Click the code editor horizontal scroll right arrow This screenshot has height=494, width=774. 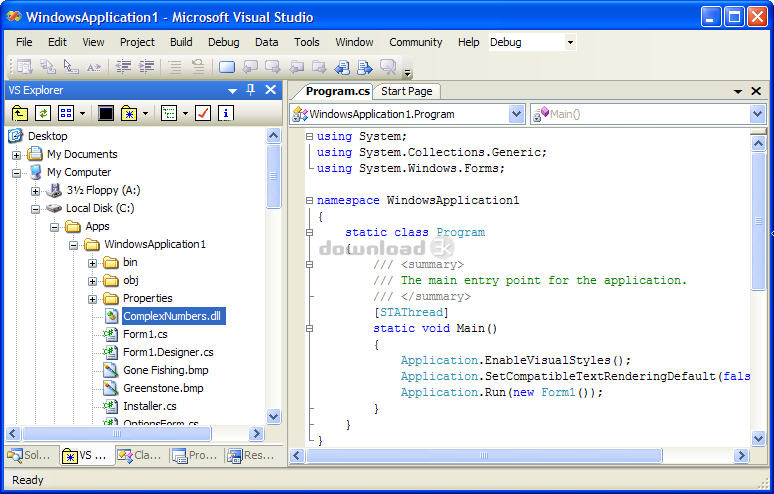pyautogui.click(x=741, y=456)
